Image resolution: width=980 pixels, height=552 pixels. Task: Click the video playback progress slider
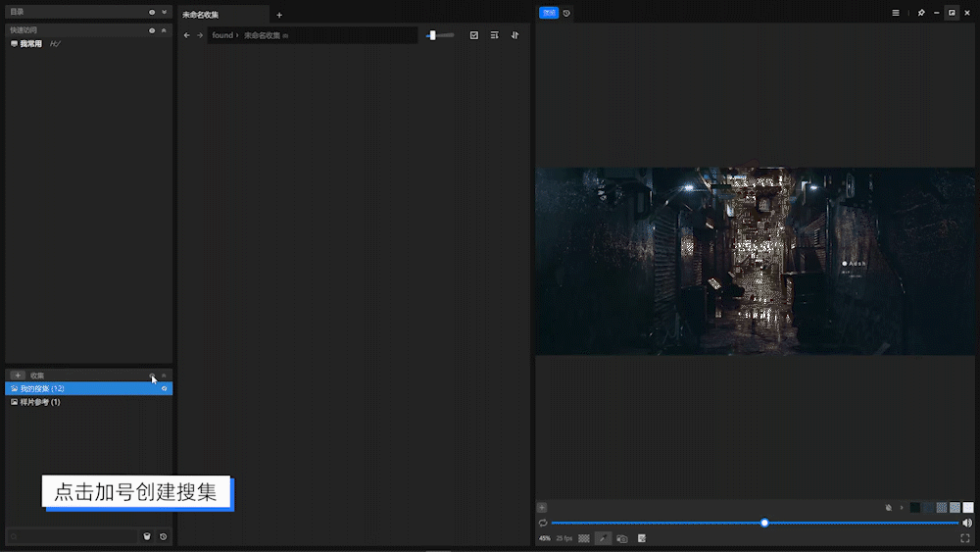click(x=755, y=523)
